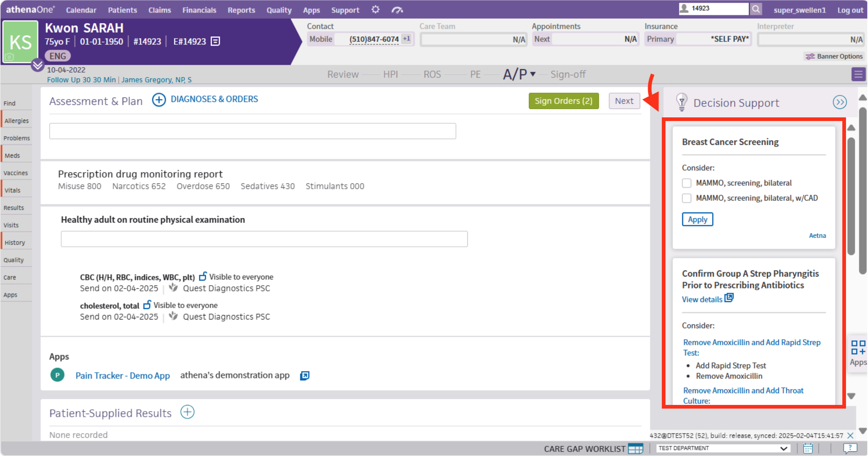
Task: Click the Sign Orders (2) button
Action: (564, 101)
